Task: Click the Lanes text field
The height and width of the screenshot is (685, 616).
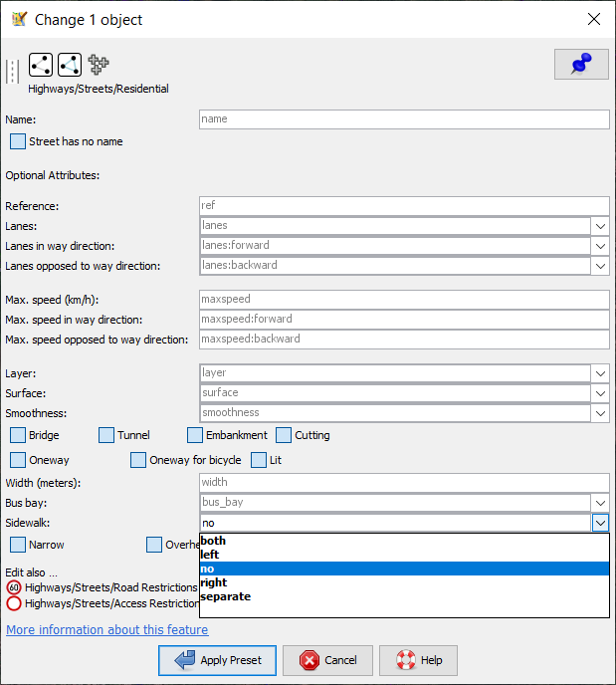Action: tap(395, 226)
